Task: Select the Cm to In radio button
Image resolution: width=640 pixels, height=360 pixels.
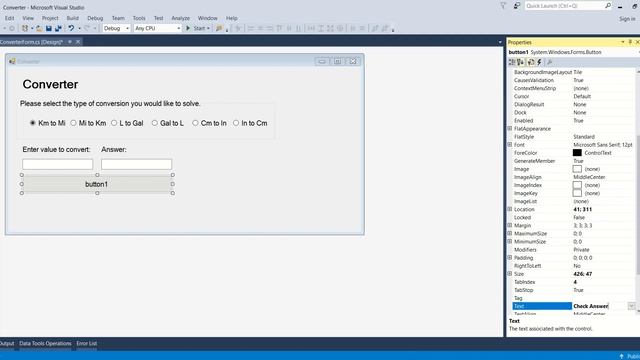Action: tap(195, 123)
